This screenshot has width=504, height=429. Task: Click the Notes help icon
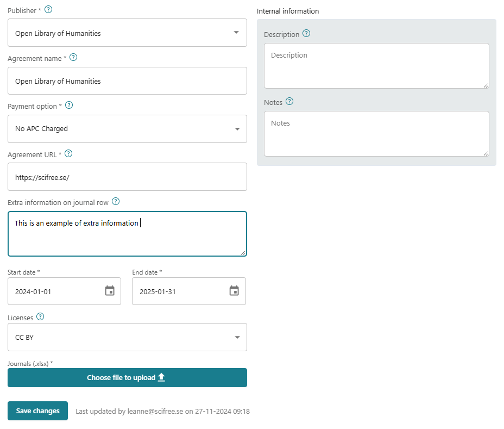pyautogui.click(x=289, y=101)
